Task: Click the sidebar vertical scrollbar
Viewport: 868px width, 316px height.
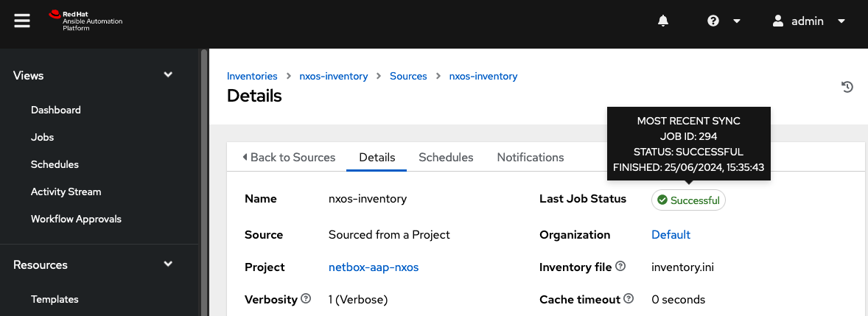Action: click(x=203, y=182)
